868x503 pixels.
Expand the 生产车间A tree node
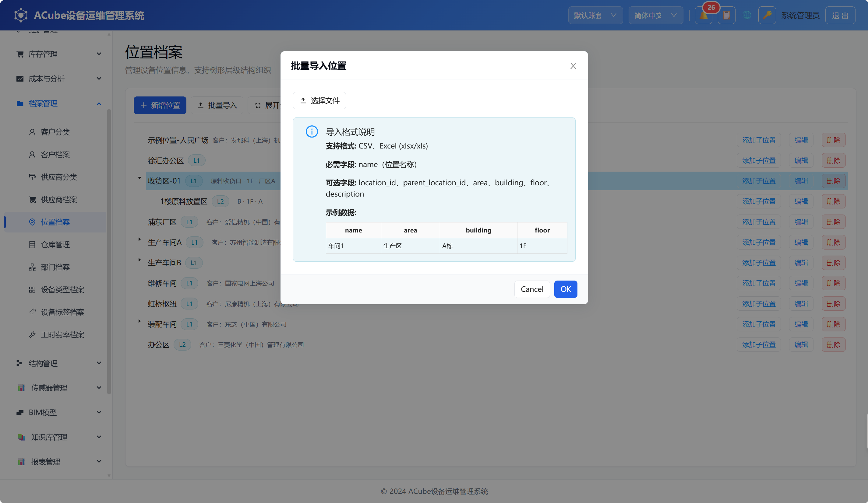point(139,239)
